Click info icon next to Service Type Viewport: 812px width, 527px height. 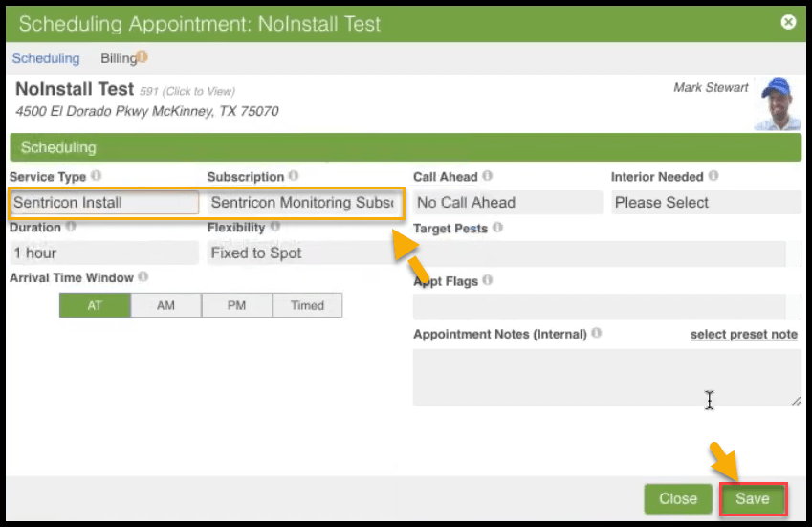(96, 177)
